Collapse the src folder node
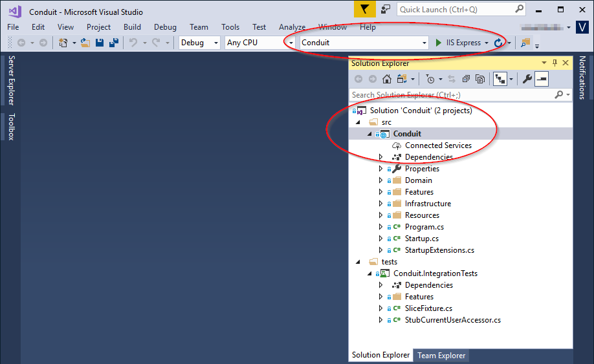 pyautogui.click(x=358, y=122)
